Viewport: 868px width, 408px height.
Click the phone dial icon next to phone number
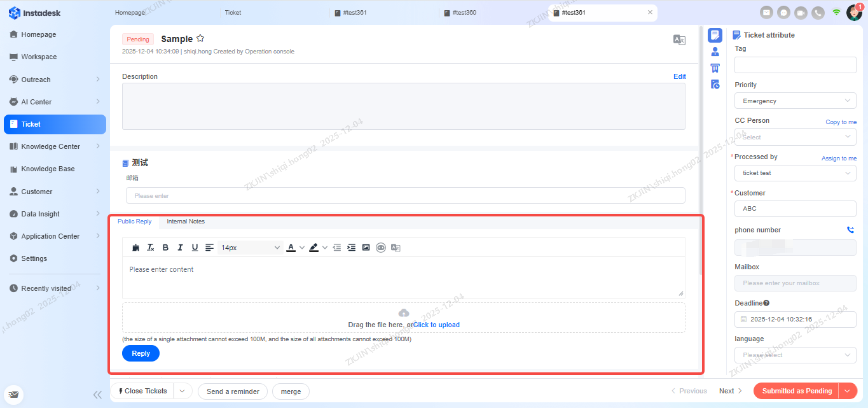[x=850, y=230]
